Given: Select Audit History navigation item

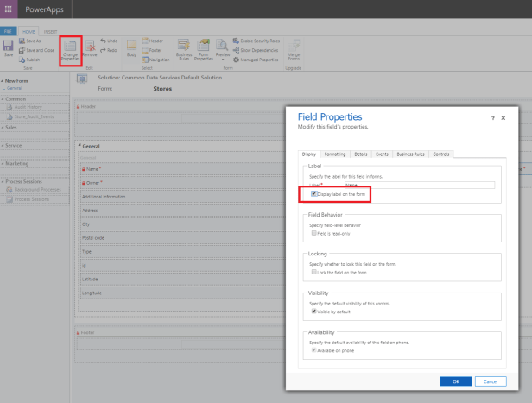Looking at the screenshot, I should tap(28, 107).
